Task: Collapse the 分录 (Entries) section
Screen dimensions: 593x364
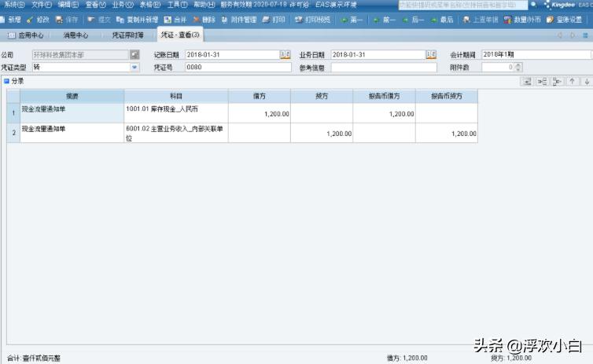Action: click(x=6, y=81)
